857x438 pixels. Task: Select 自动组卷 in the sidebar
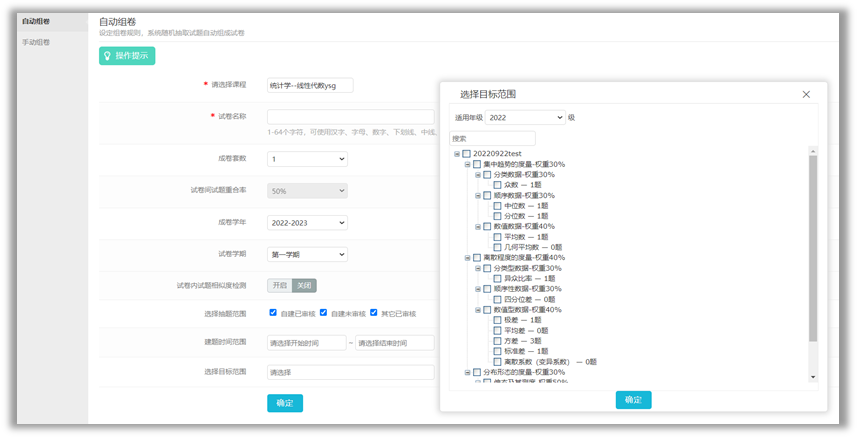[x=36, y=20]
